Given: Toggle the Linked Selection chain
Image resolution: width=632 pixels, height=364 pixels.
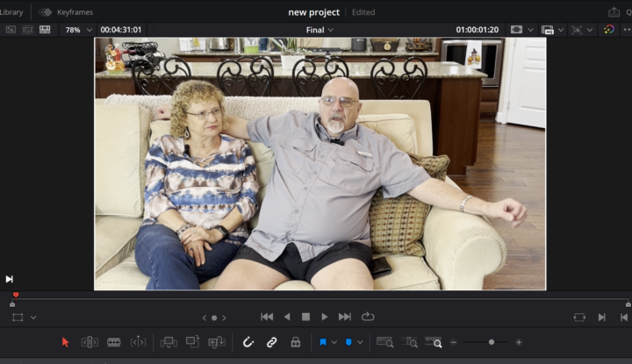Looking at the screenshot, I should (272, 342).
